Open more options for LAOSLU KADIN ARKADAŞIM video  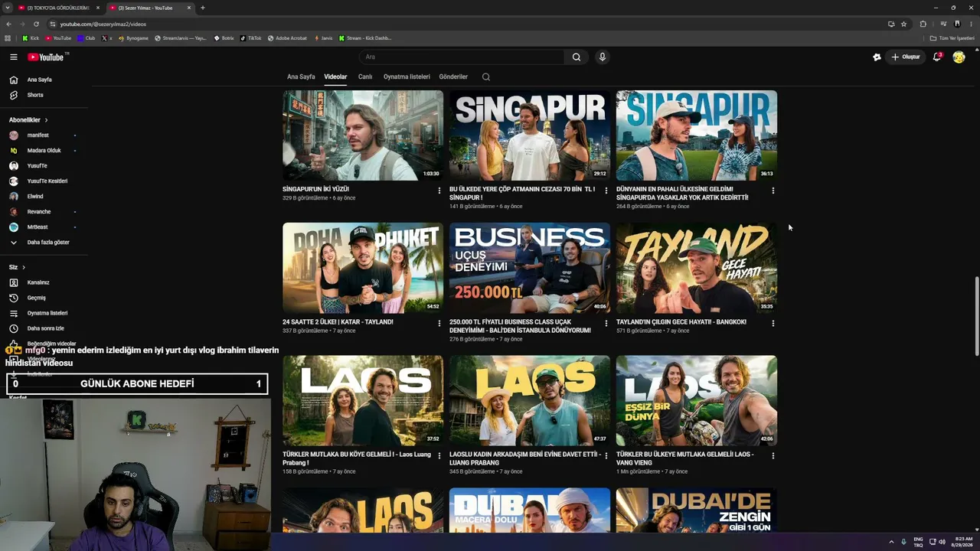pos(606,455)
